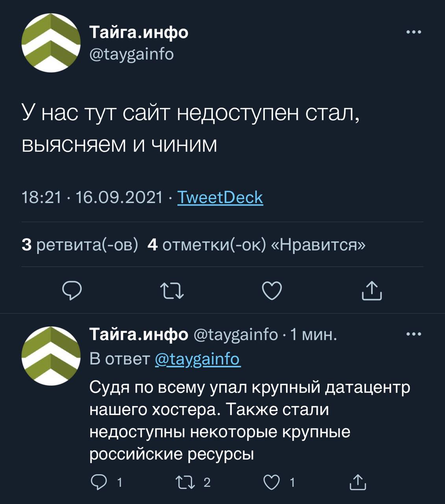Open the tweet timestamp 18:21 · 16.09.2021

92,197
